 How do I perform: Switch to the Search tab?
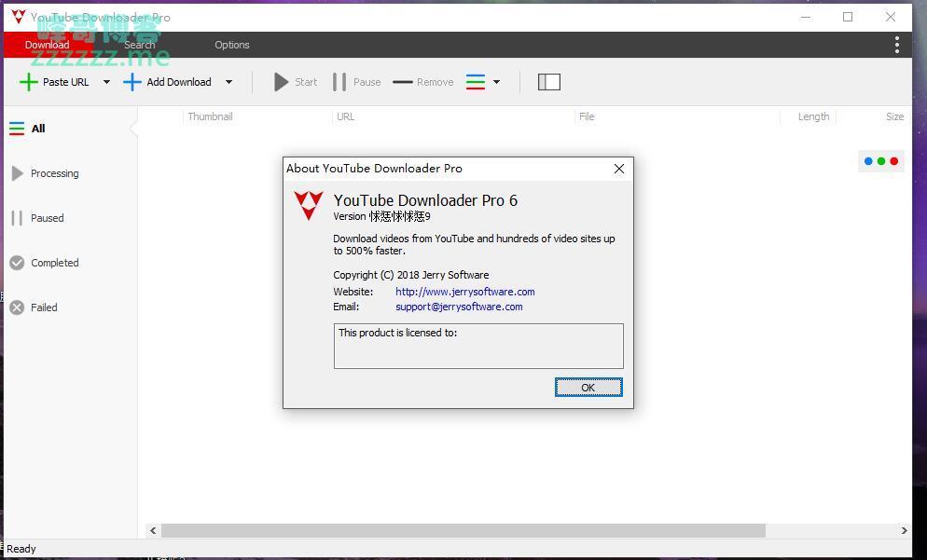[x=140, y=45]
